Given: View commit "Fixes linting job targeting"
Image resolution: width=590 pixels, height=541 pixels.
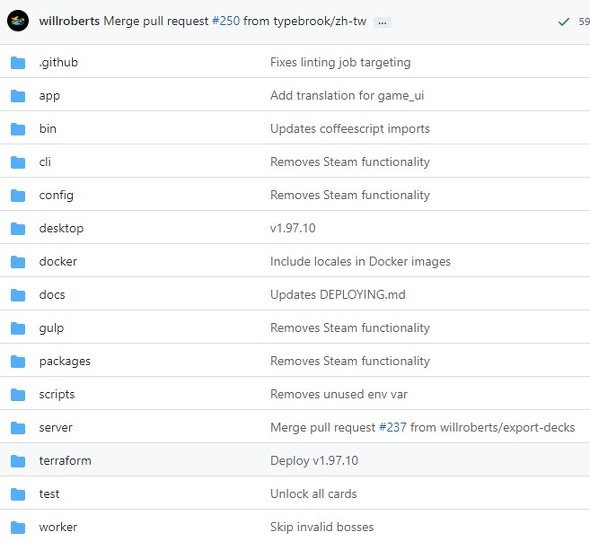Looking at the screenshot, I should click(340, 62).
